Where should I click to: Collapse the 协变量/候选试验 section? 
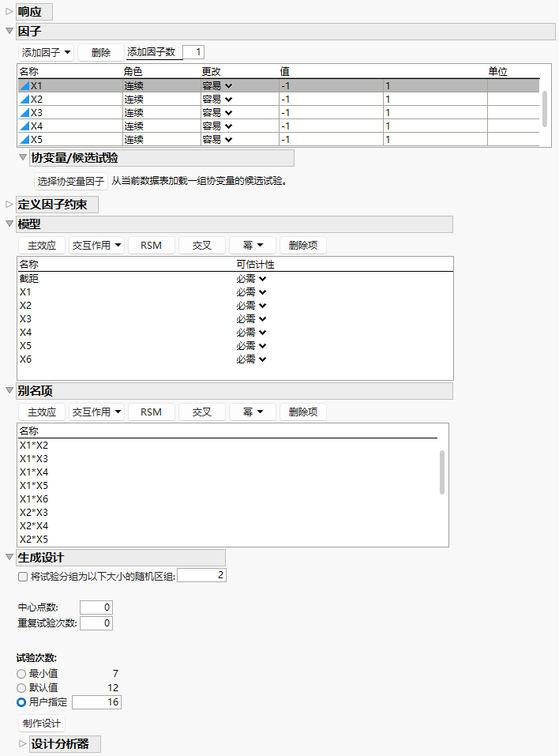pos(22,156)
